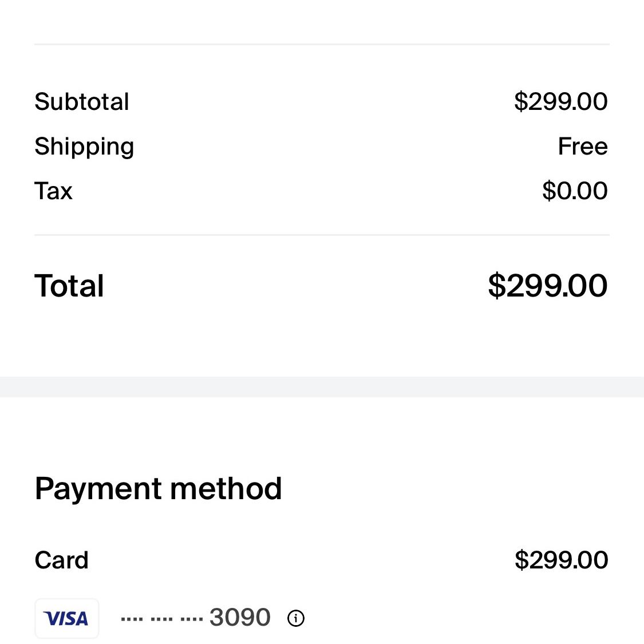Click the Tax label

point(53,191)
